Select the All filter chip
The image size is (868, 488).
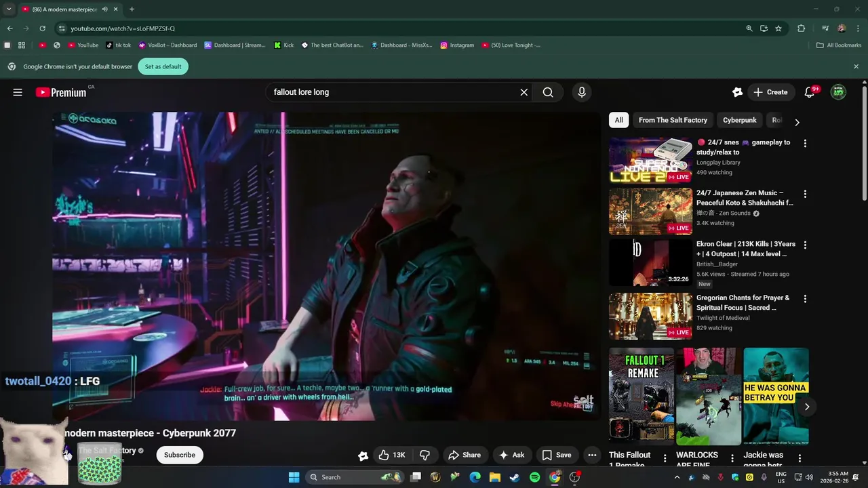coord(618,120)
